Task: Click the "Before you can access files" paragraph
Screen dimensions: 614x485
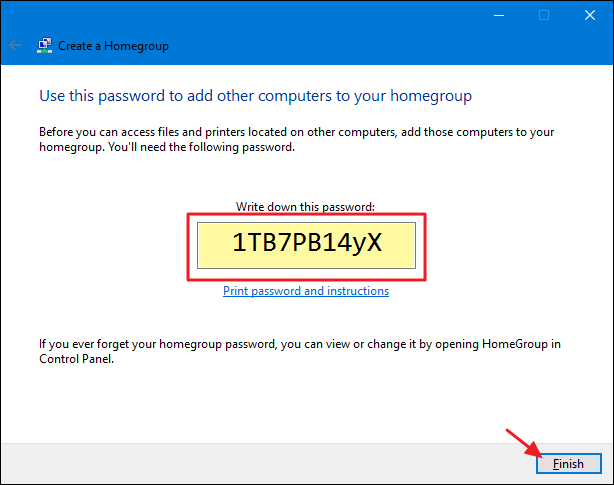Action: (296, 139)
